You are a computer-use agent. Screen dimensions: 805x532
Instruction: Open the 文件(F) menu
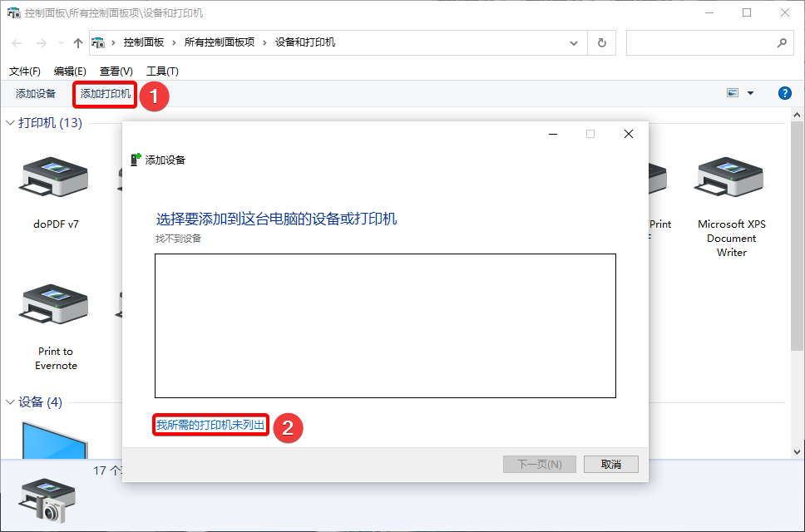pyautogui.click(x=25, y=71)
